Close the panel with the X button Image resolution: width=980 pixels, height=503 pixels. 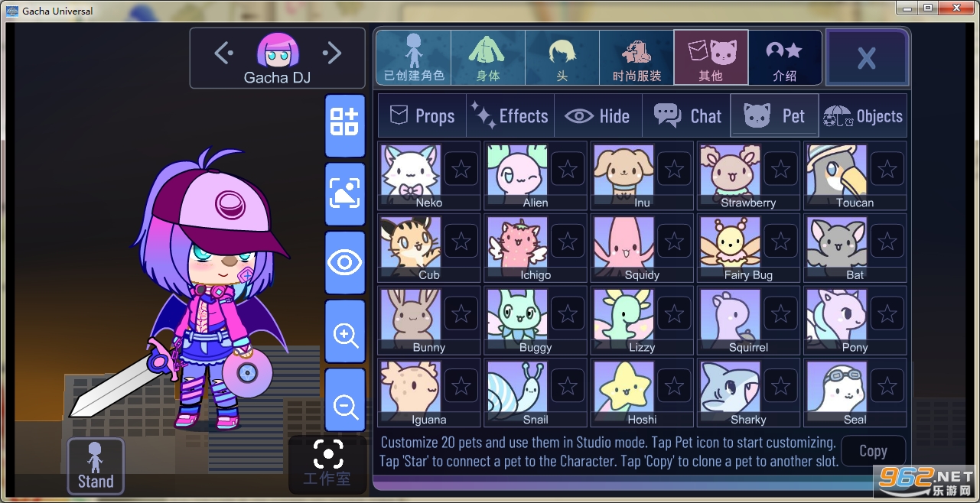point(867,58)
